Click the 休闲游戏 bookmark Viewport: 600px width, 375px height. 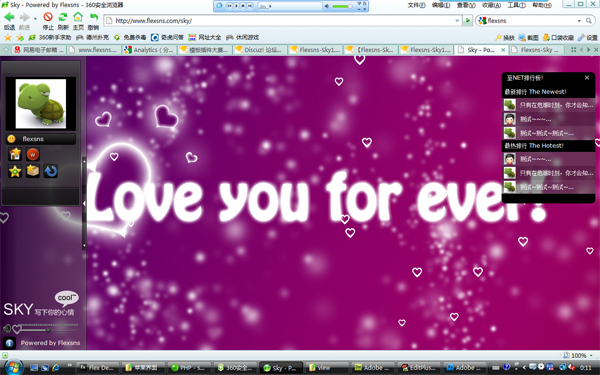[243, 38]
